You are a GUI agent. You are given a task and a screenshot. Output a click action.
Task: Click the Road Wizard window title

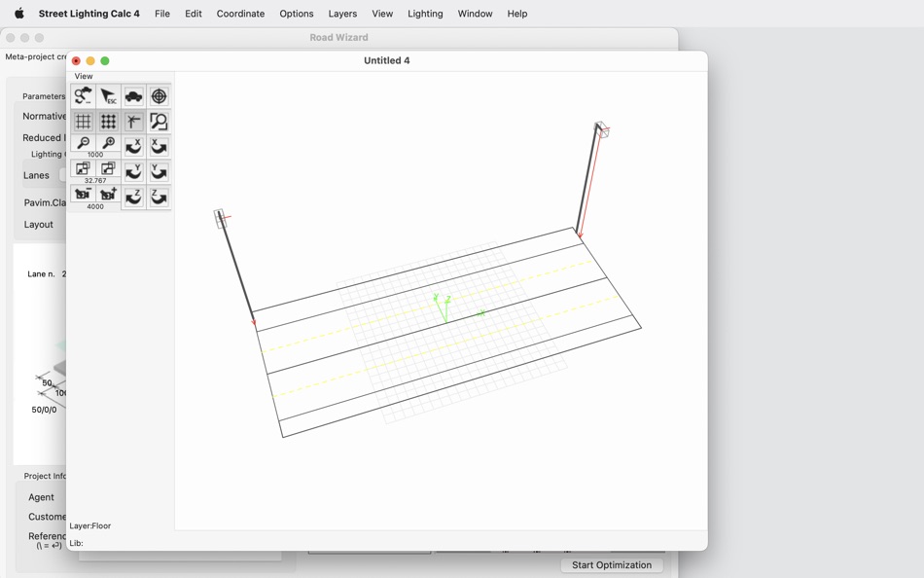pos(338,37)
